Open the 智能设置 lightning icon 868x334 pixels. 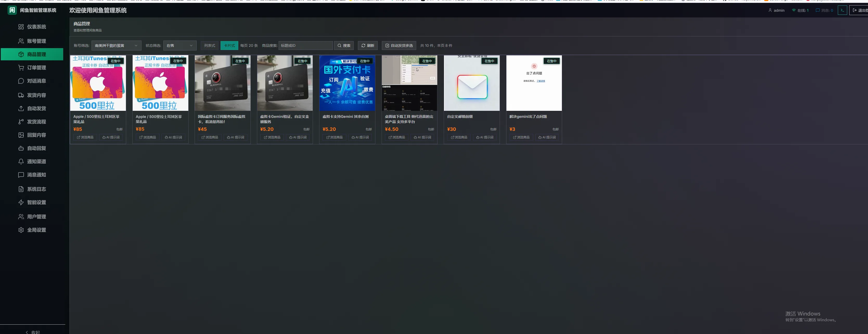pos(21,202)
